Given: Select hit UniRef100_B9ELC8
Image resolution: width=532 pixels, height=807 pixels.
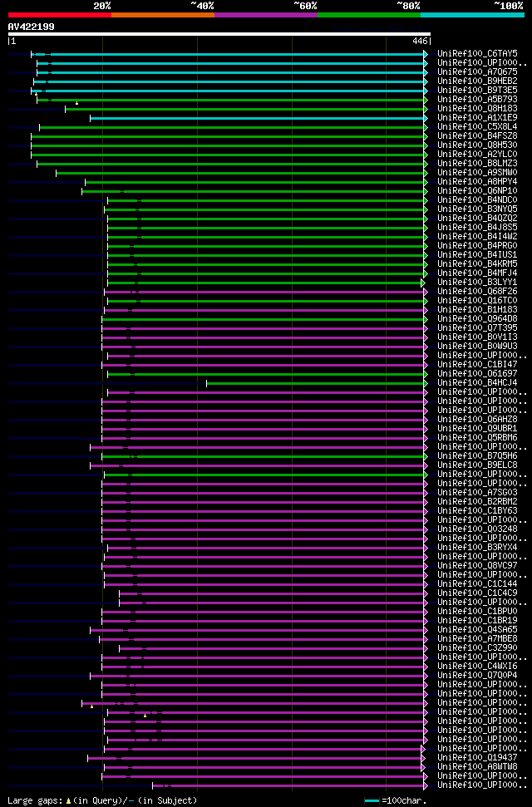Looking at the screenshot, I should click(477, 465).
